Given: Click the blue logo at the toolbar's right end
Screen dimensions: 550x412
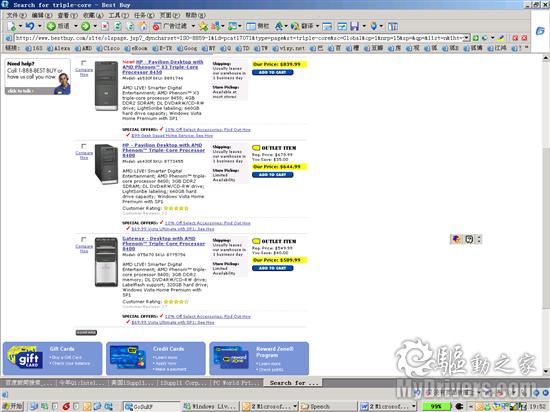Looking at the screenshot, I should point(540,31).
